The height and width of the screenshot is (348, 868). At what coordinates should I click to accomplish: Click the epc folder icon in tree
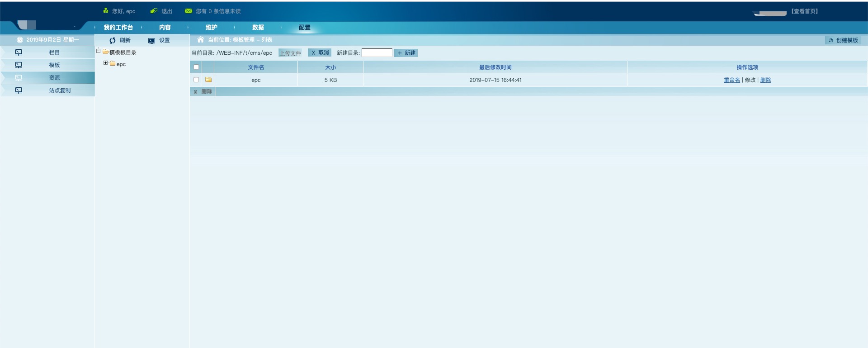(113, 63)
